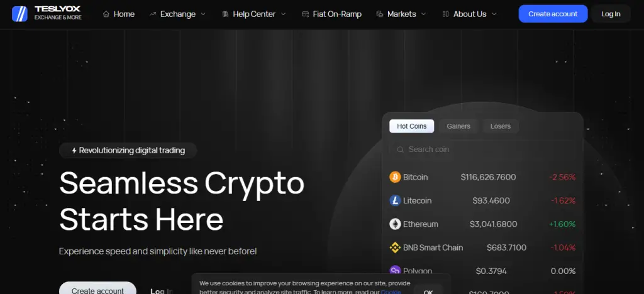Screen dimensions: 644x294
Task: Switch to the Losers tab
Action: [500, 126]
